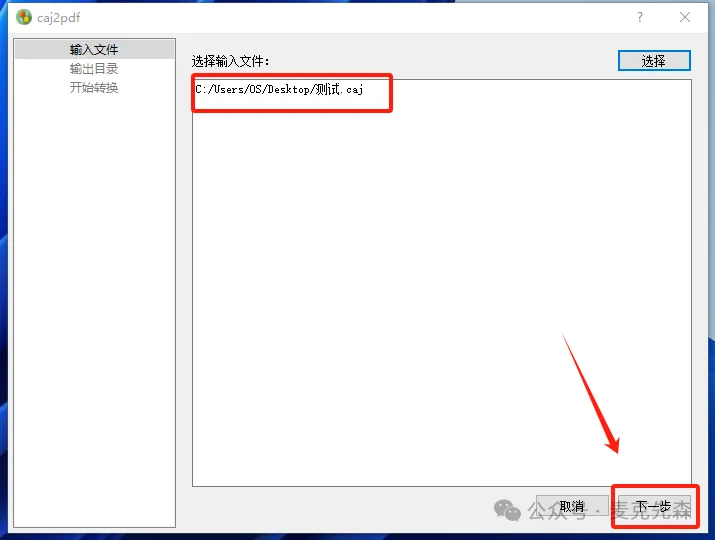This screenshot has width=715, height=540.
Task: Click the caj2pdf title text
Action: click(x=58, y=18)
